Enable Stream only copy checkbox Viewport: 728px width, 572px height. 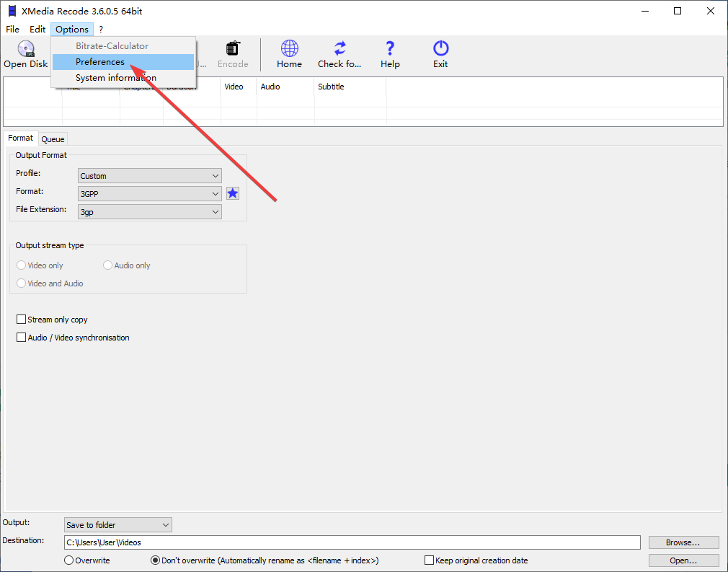coord(21,320)
